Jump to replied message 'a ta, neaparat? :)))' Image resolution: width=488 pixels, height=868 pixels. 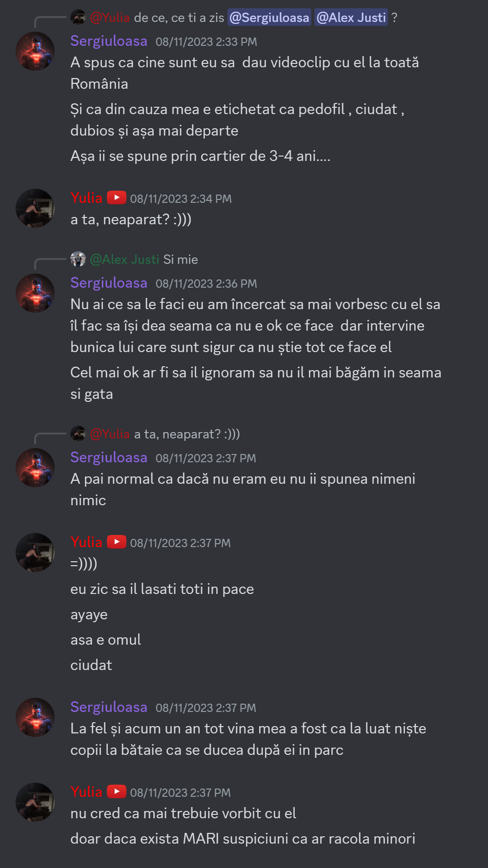coord(187,434)
